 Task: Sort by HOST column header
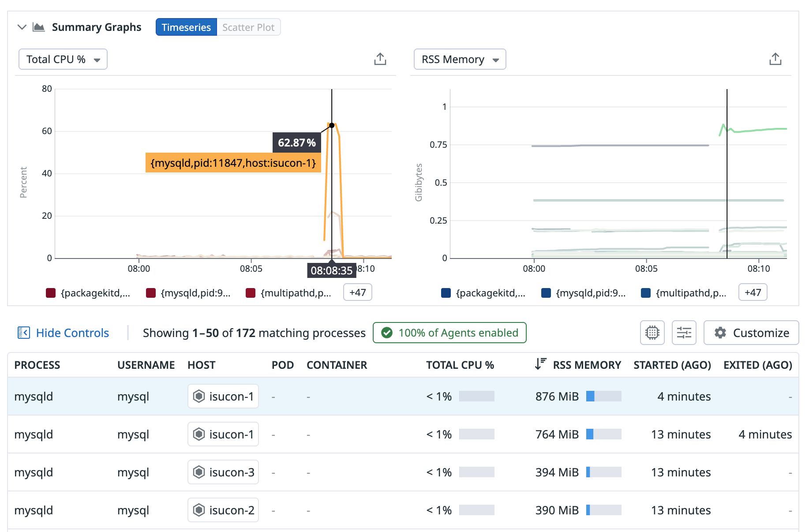point(202,365)
